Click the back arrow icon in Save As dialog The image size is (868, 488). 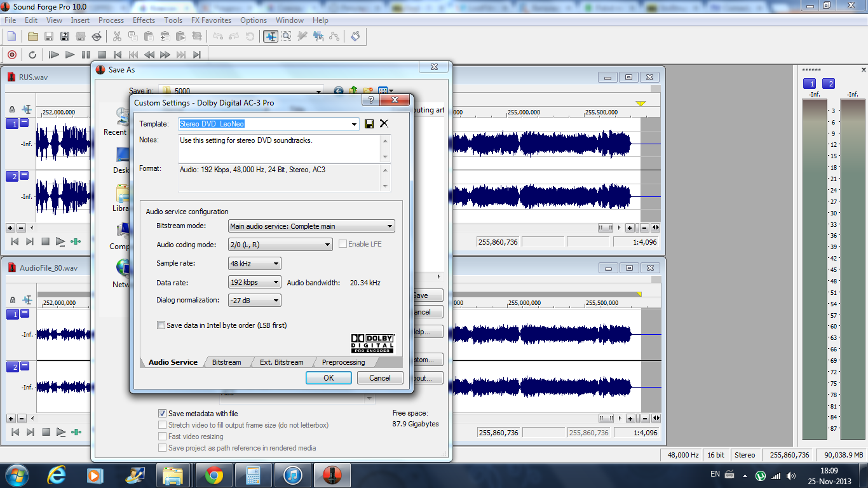338,91
